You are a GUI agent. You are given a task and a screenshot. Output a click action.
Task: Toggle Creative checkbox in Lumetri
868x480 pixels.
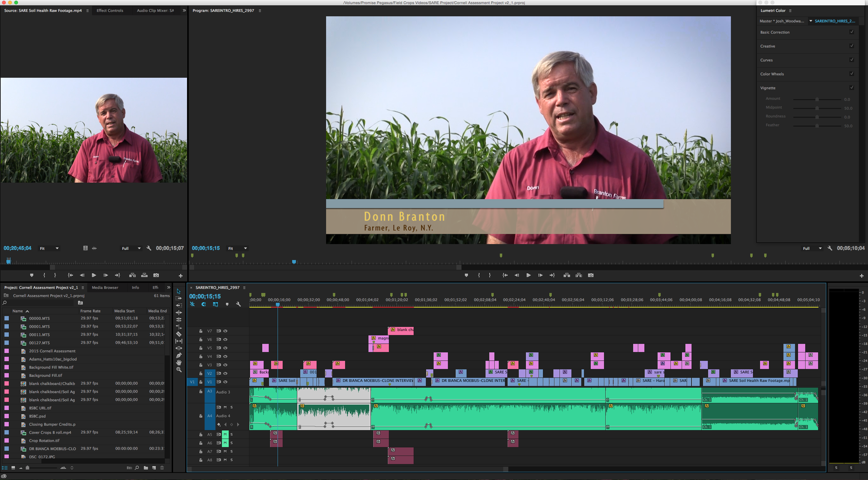click(x=852, y=46)
